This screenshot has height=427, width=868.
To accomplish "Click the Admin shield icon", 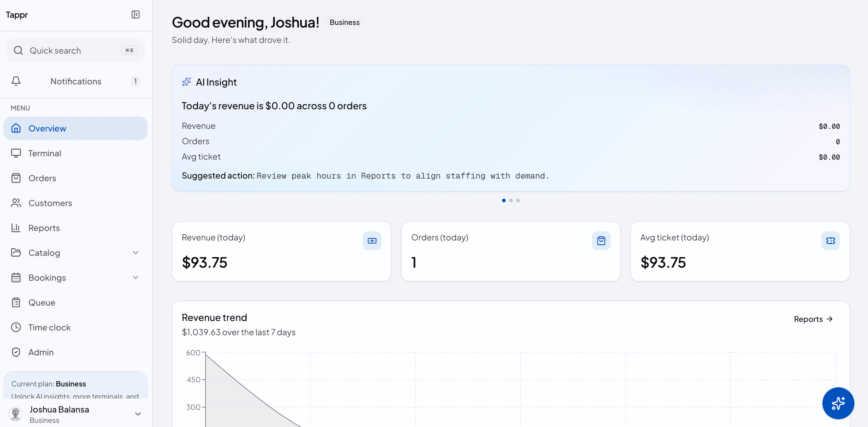I will (x=16, y=352).
